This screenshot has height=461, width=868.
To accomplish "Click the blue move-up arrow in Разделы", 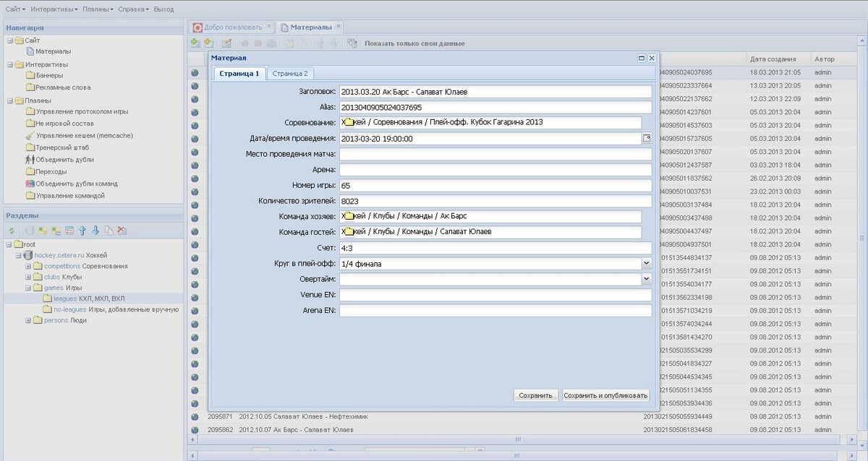I will (82, 231).
